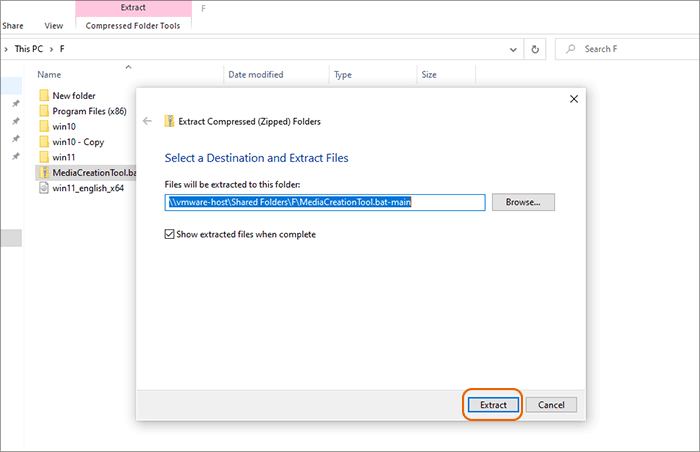
Task: Select the MediaCreationTool zipped file icon
Action: 43,173
